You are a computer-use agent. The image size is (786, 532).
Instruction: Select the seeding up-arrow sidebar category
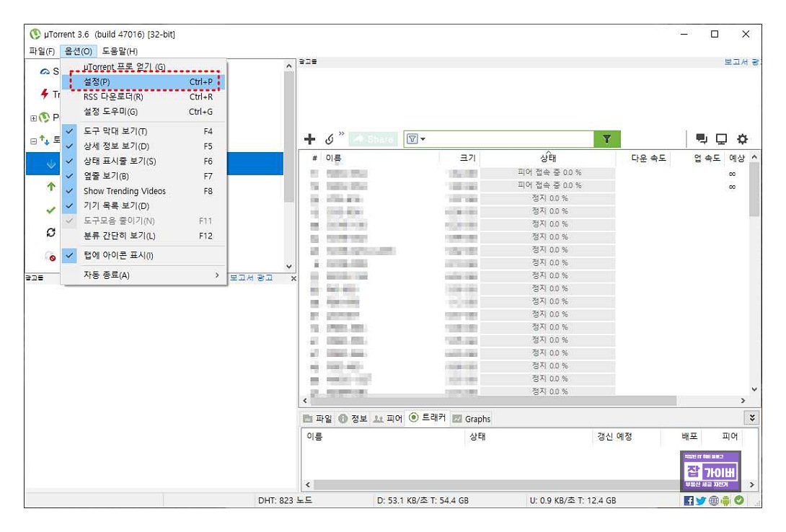pyautogui.click(x=51, y=187)
